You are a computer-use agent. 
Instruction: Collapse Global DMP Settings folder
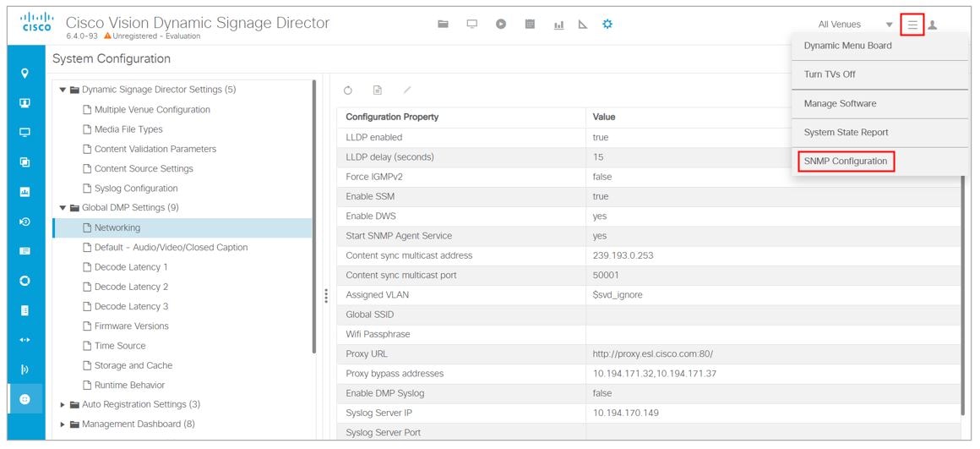pyautogui.click(x=63, y=208)
